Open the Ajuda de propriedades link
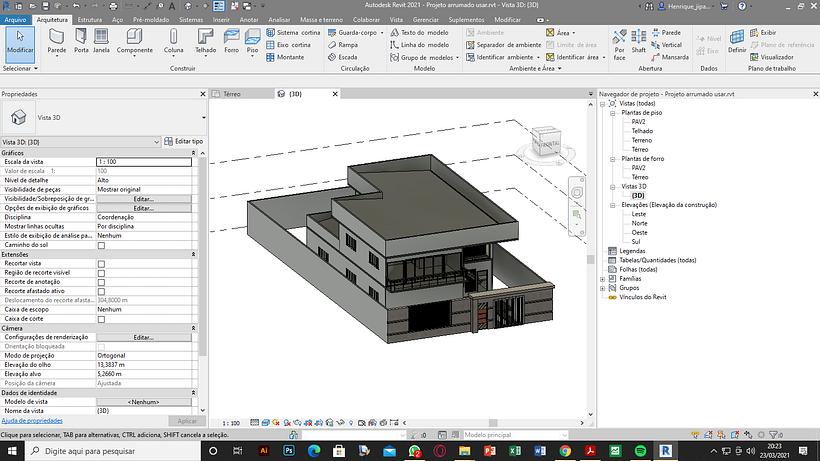Screen dimensions: 820x461 coord(30,421)
